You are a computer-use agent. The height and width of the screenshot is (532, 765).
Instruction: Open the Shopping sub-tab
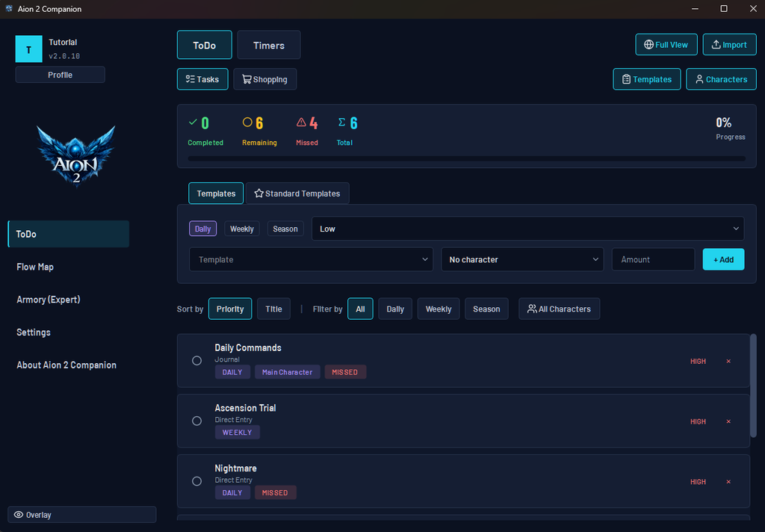click(265, 79)
